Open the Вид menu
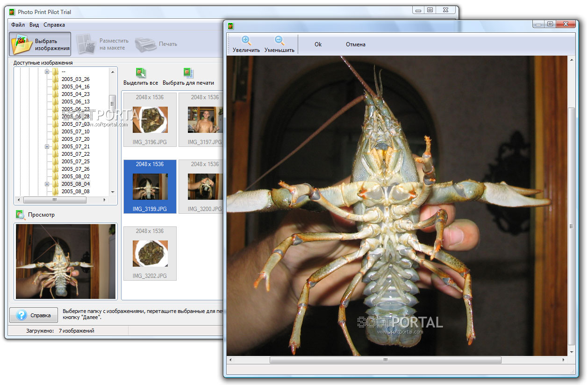 [x=34, y=25]
